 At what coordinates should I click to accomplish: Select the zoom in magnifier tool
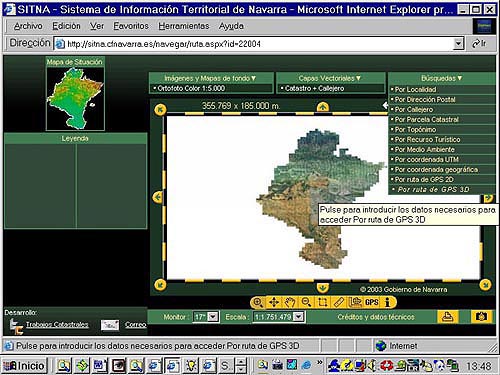click(x=258, y=303)
